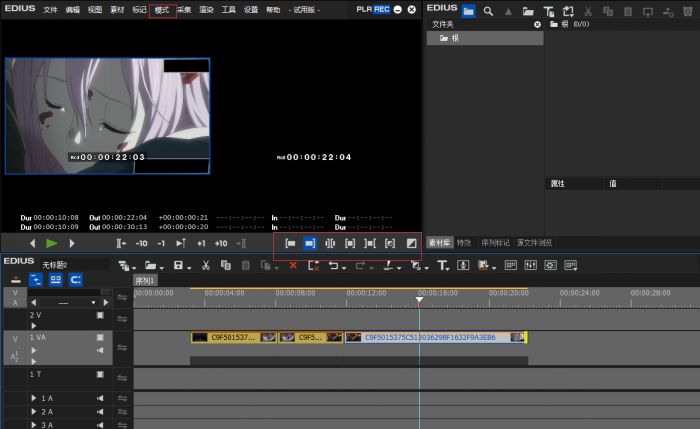700x429 pixels.
Task: Toggle the REC mode indicator
Action: 382,9
